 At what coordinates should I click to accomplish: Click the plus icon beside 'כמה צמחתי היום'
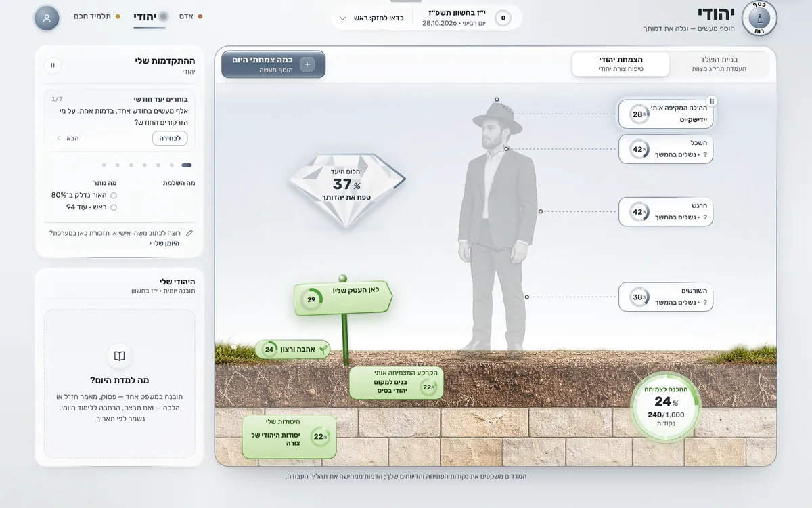click(307, 64)
